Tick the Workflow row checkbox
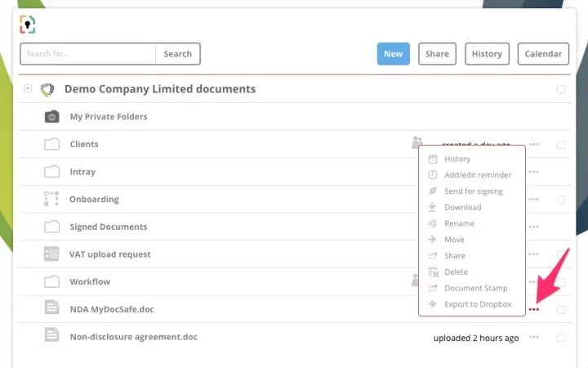 (x=561, y=282)
